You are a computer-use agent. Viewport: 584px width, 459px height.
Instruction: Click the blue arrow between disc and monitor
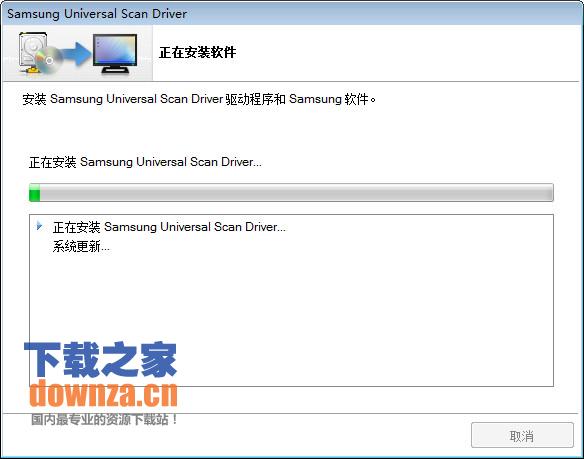[x=76, y=55]
